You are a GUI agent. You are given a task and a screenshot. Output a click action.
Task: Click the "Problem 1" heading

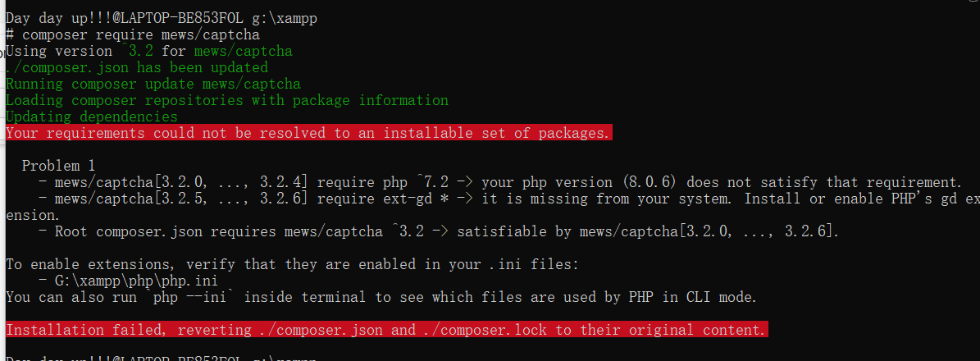click(58, 166)
